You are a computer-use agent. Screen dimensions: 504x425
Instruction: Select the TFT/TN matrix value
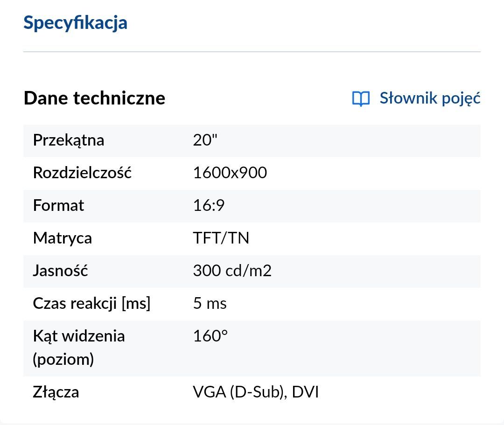(221, 238)
